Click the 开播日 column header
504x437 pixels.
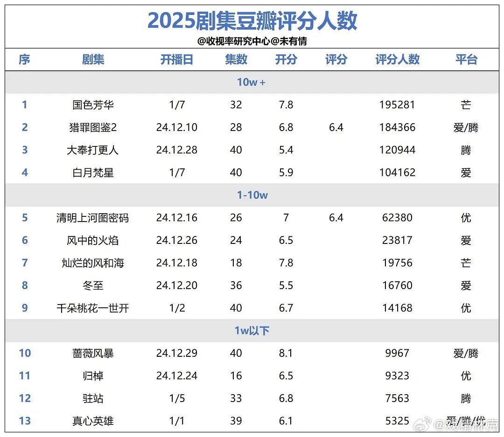(x=176, y=59)
